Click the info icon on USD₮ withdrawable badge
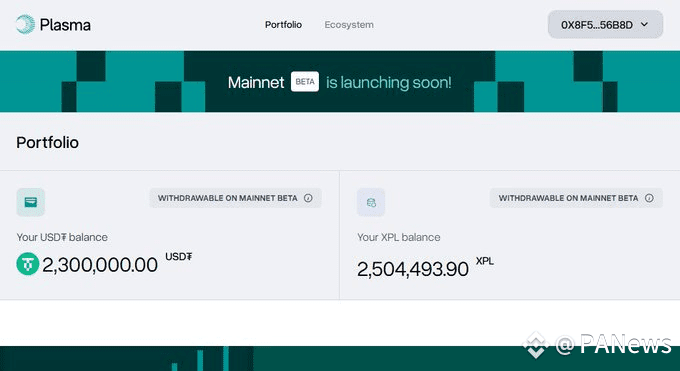This screenshot has width=680, height=371. [x=308, y=198]
